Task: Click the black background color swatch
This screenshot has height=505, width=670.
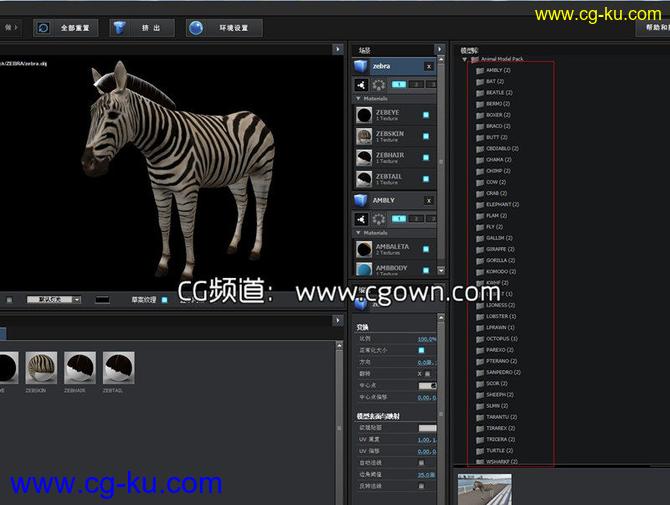Action: pos(102,300)
